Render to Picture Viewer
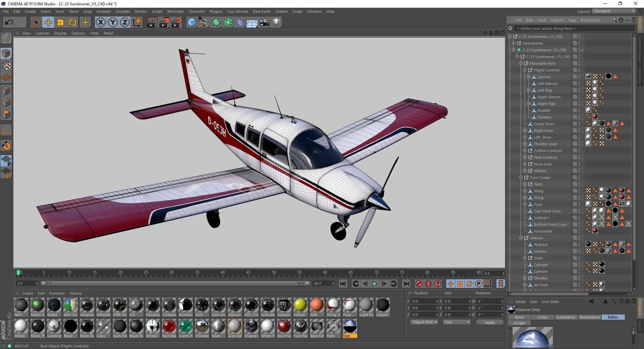Image resolution: width=644 pixels, height=349 pixels. (164, 22)
